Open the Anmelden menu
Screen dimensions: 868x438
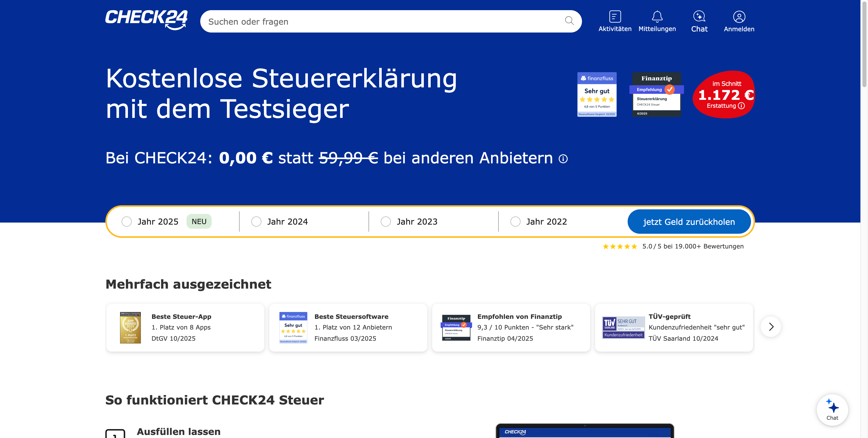pyautogui.click(x=739, y=21)
